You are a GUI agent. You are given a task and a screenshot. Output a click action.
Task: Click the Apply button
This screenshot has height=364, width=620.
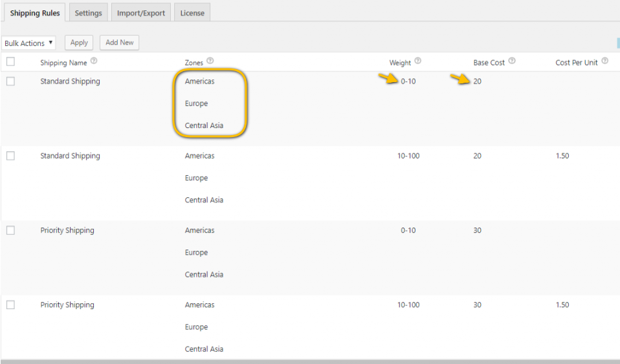click(79, 43)
